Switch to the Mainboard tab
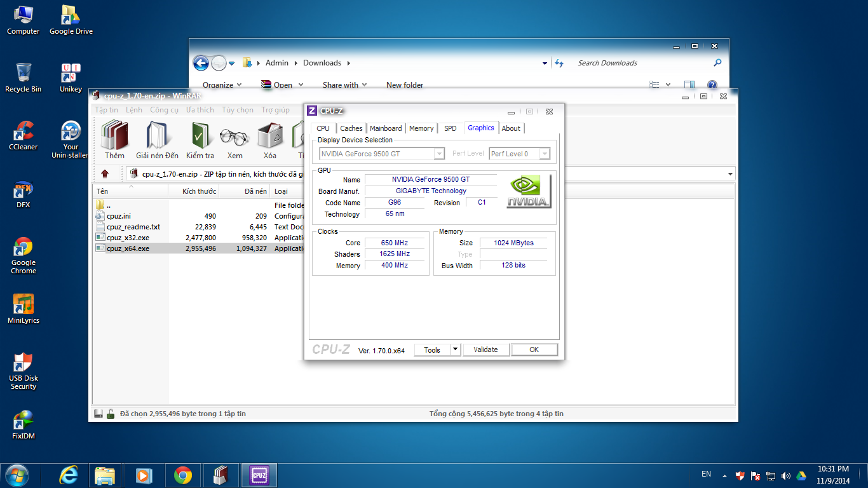Image resolution: width=868 pixels, height=488 pixels. [x=386, y=128]
